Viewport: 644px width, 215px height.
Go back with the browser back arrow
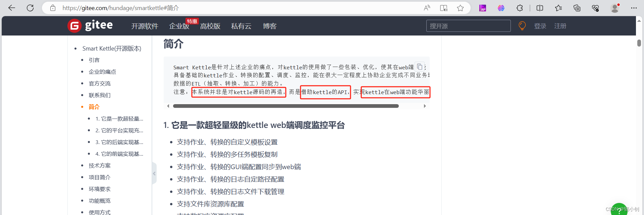12,8
